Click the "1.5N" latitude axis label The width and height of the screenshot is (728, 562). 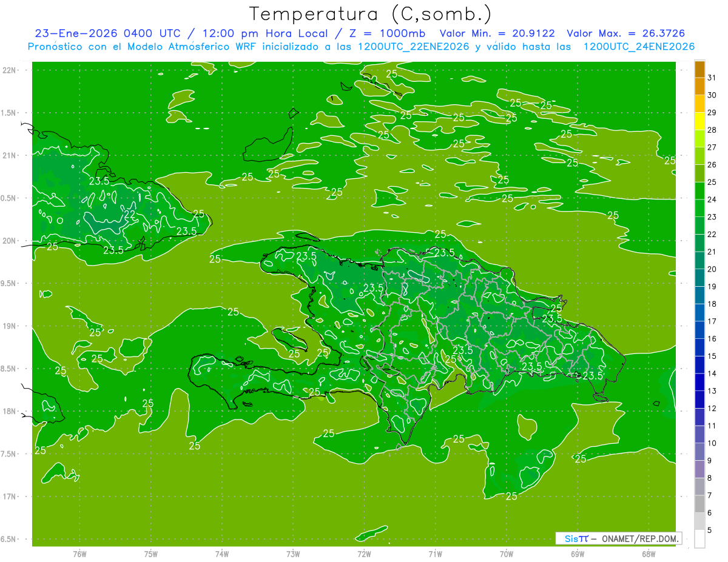[x=9, y=113]
